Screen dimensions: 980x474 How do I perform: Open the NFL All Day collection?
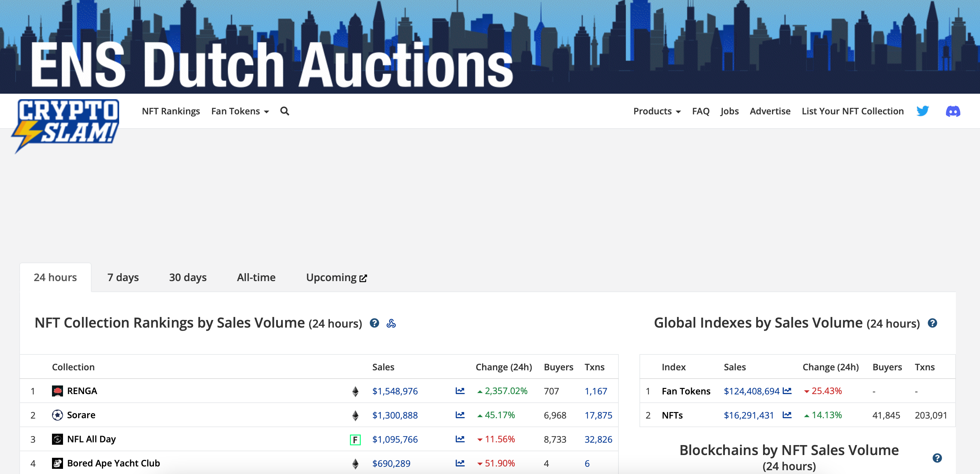pos(91,439)
